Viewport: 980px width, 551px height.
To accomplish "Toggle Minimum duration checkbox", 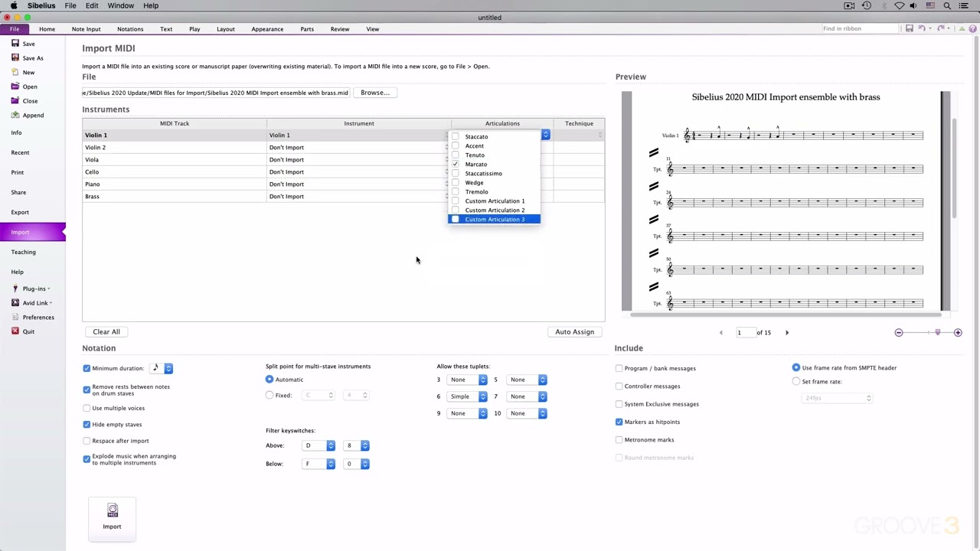I will [x=87, y=368].
